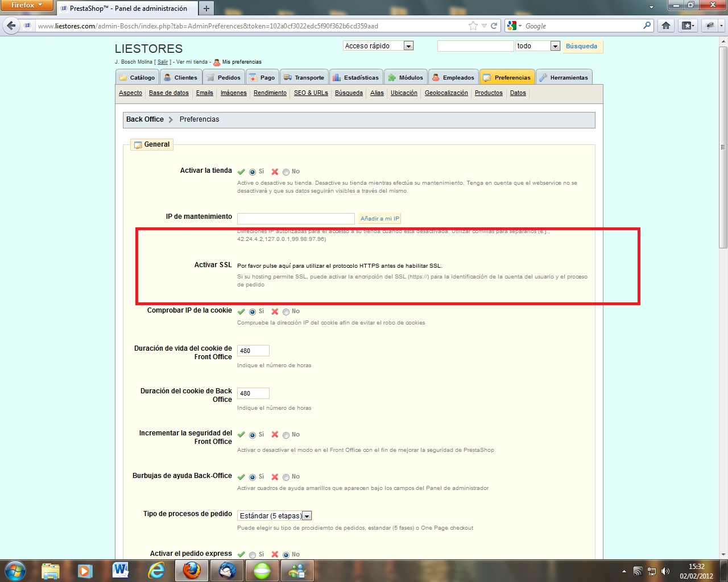Open Thunderbird from the taskbar
Image resolution: width=728 pixels, height=582 pixels.
[227, 571]
